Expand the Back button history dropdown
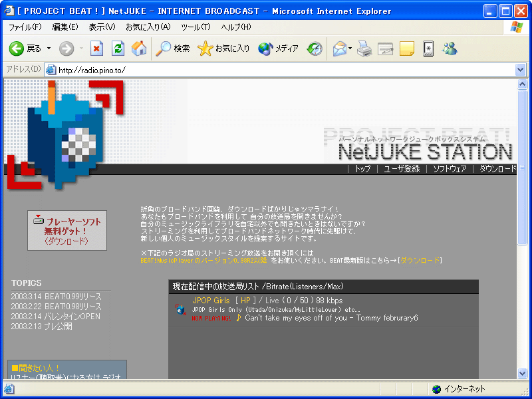Viewport: 532px width, 399px height. (x=49, y=49)
